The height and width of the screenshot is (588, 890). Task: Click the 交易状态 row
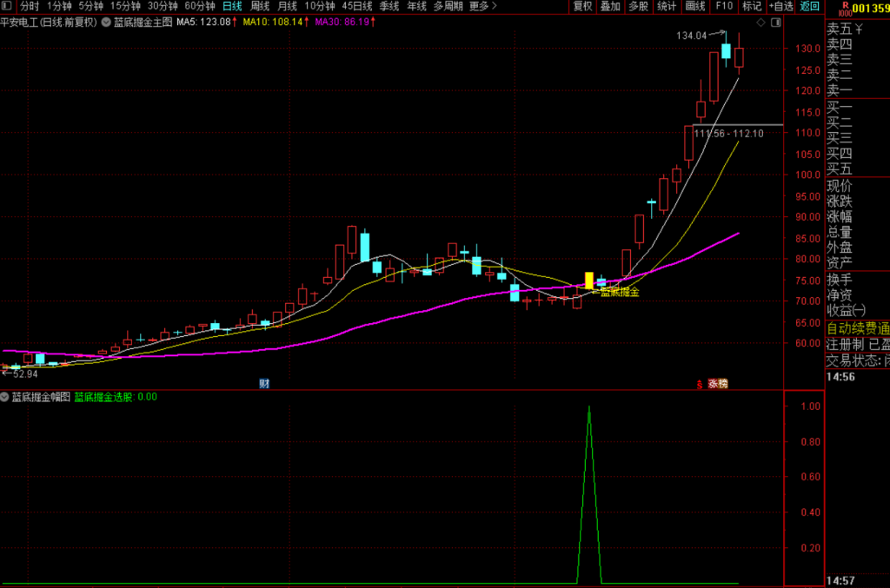tap(858, 360)
